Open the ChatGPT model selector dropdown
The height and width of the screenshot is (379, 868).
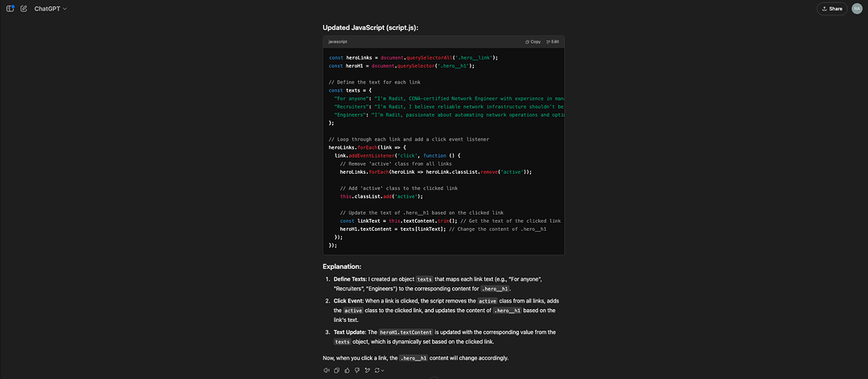coord(51,9)
